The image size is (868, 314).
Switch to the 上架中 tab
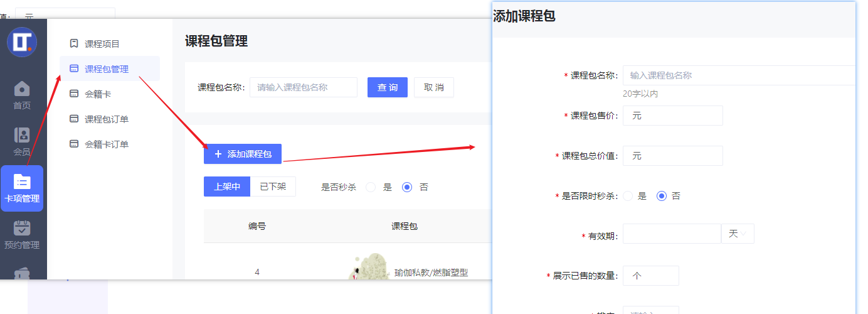point(227,187)
